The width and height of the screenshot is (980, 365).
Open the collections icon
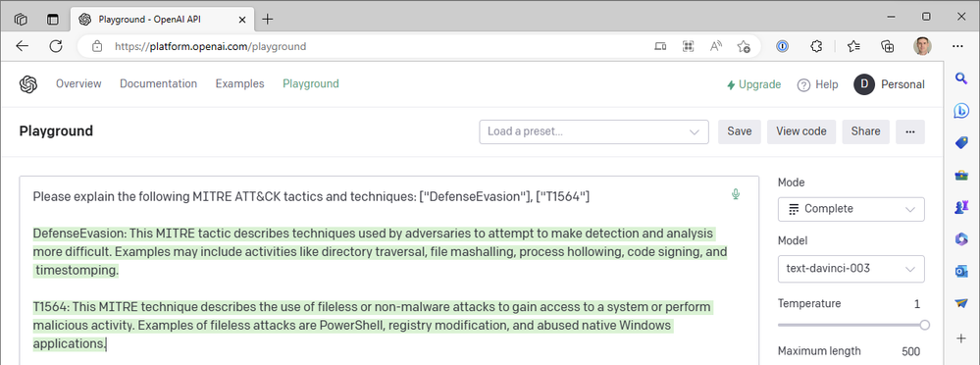887,46
